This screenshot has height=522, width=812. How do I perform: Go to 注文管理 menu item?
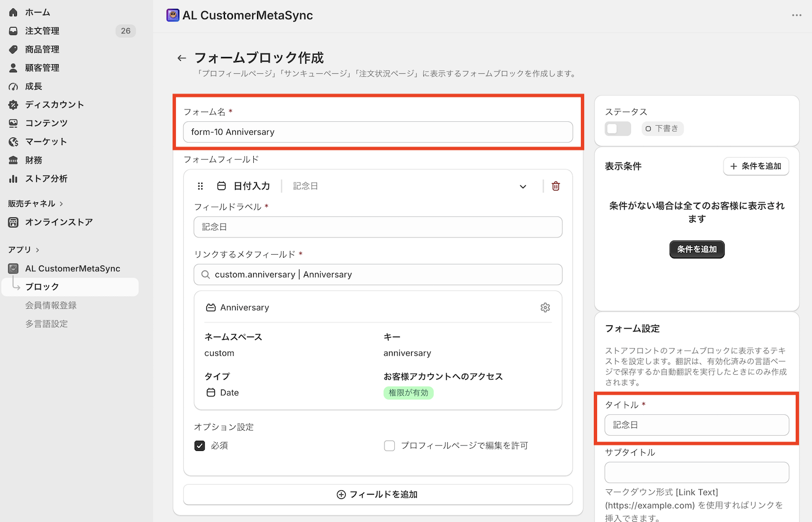tap(42, 31)
